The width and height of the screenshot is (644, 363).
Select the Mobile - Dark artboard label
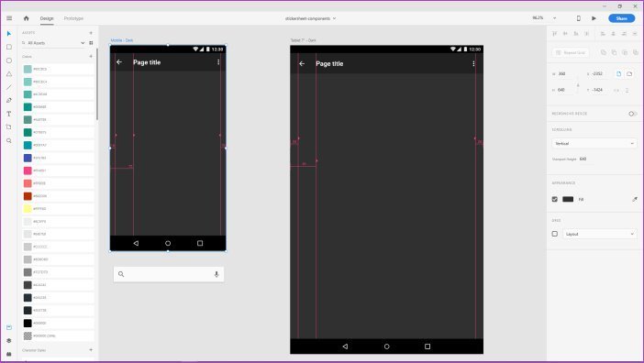tap(122, 40)
